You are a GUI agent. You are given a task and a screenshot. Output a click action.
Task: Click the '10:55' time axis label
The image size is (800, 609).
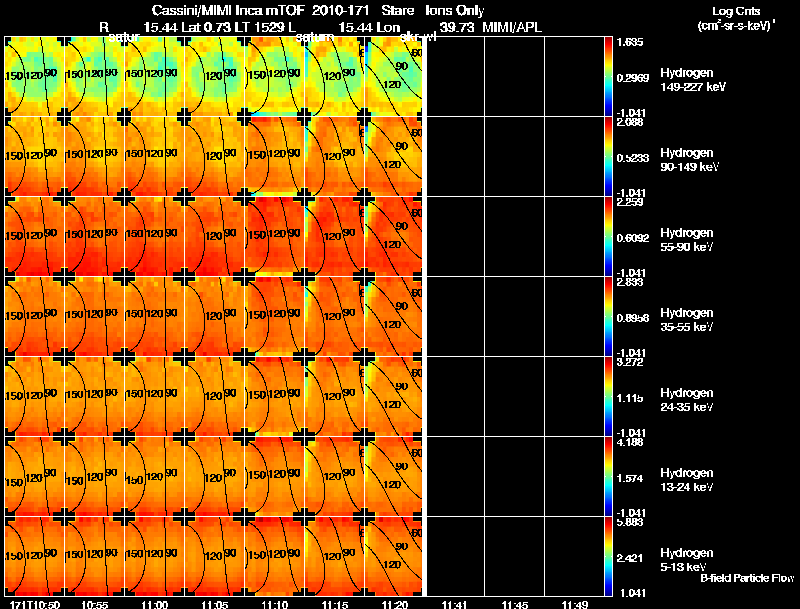click(x=94, y=604)
